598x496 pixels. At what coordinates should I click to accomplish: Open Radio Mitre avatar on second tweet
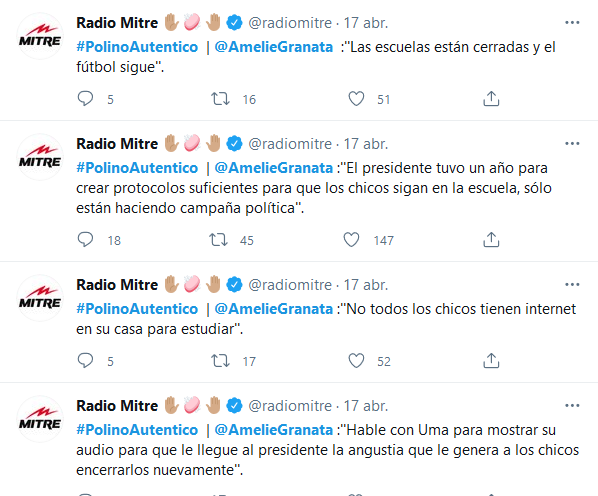point(40,157)
